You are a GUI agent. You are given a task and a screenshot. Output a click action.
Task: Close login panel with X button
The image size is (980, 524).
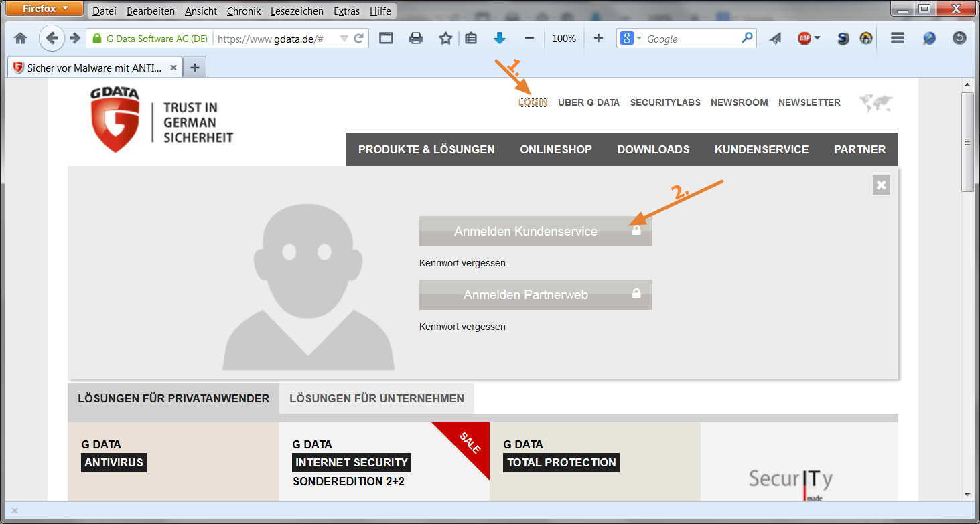(882, 185)
